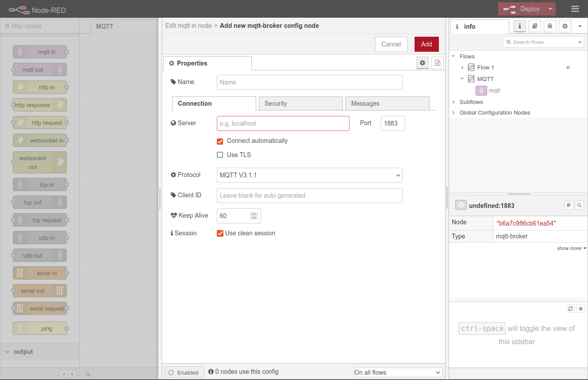Open the Search flows options arrow

580,42
